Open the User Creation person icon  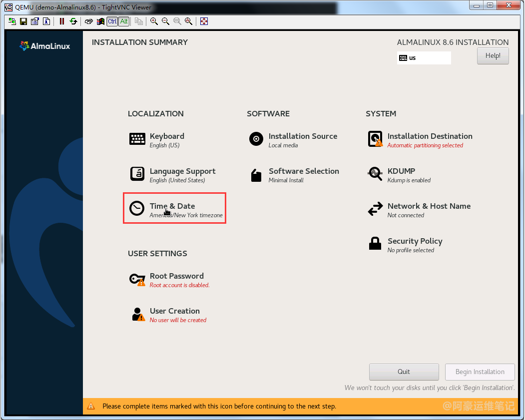tap(138, 315)
